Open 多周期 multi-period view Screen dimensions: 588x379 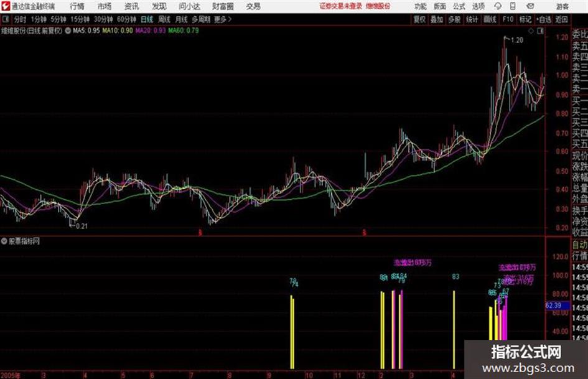201,19
